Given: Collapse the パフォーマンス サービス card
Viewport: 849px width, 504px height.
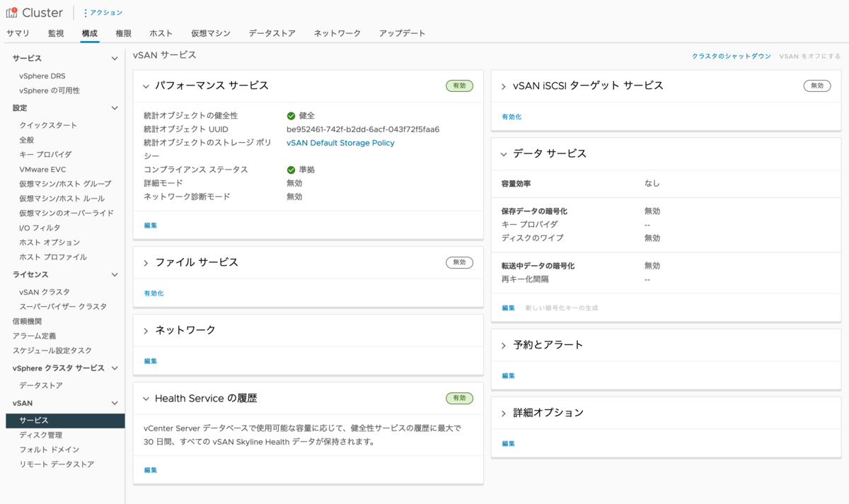Looking at the screenshot, I should tap(146, 86).
